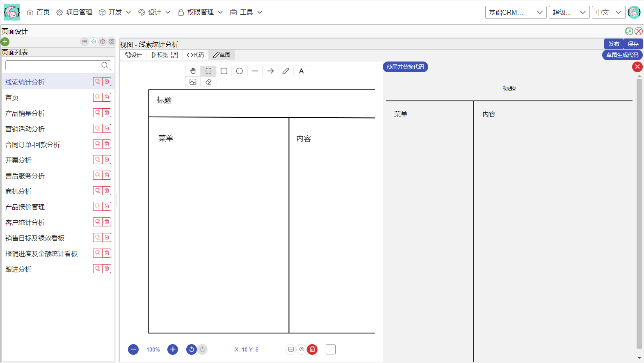Screen dimensions: 644x363
Task: Click the red trash clear-canvas button
Action: click(312, 349)
